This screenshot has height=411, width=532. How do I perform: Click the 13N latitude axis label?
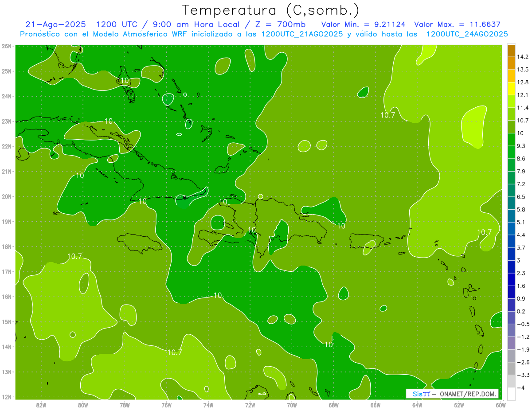[x=6, y=372]
